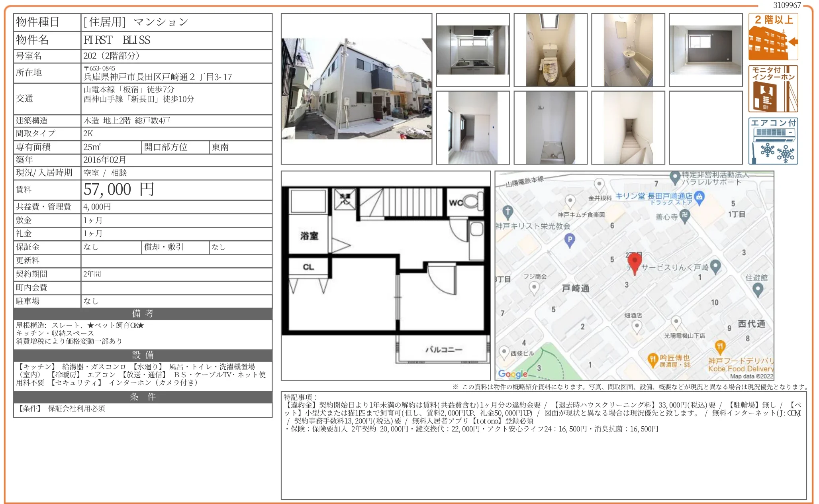
Task: Open the room with gray wall thumbnail
Action: 705,50
